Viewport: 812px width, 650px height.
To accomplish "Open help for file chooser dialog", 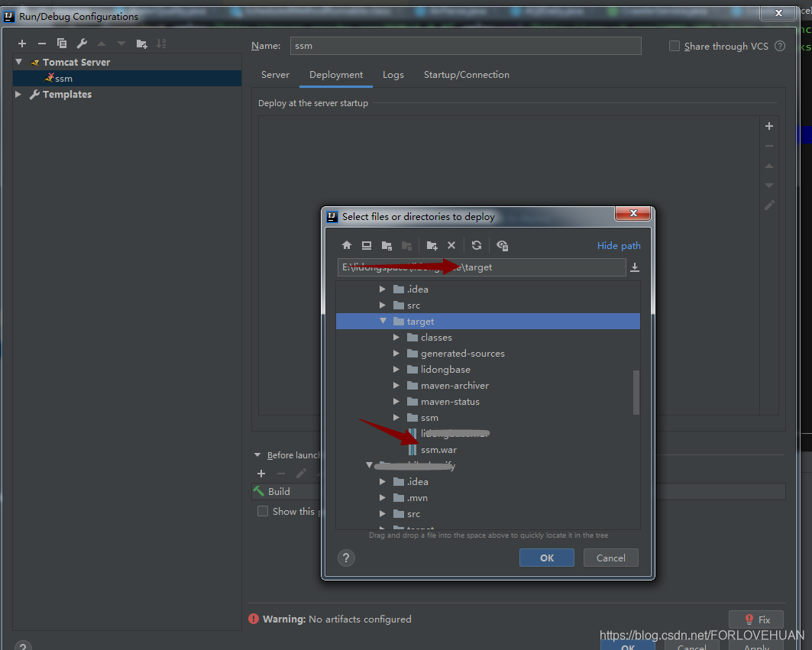I will (x=346, y=558).
